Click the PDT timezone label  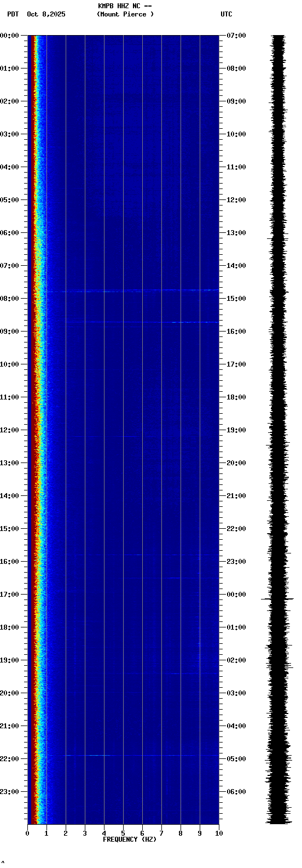pos(13,14)
